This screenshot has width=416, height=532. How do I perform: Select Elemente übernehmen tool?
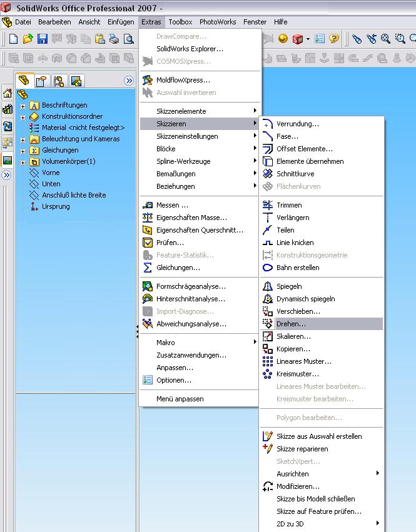click(x=322, y=161)
